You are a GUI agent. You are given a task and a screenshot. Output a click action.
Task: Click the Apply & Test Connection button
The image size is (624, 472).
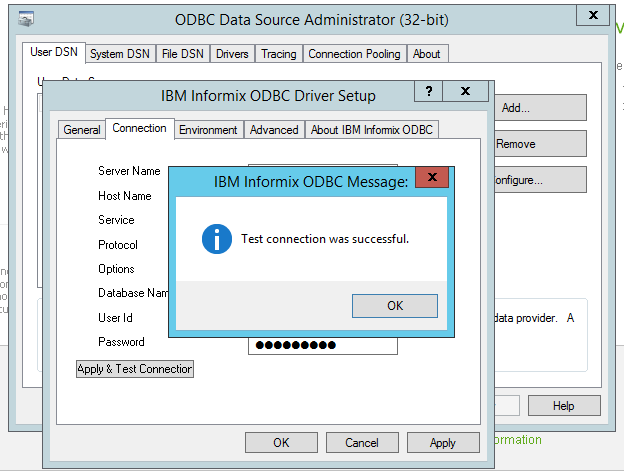click(x=135, y=369)
